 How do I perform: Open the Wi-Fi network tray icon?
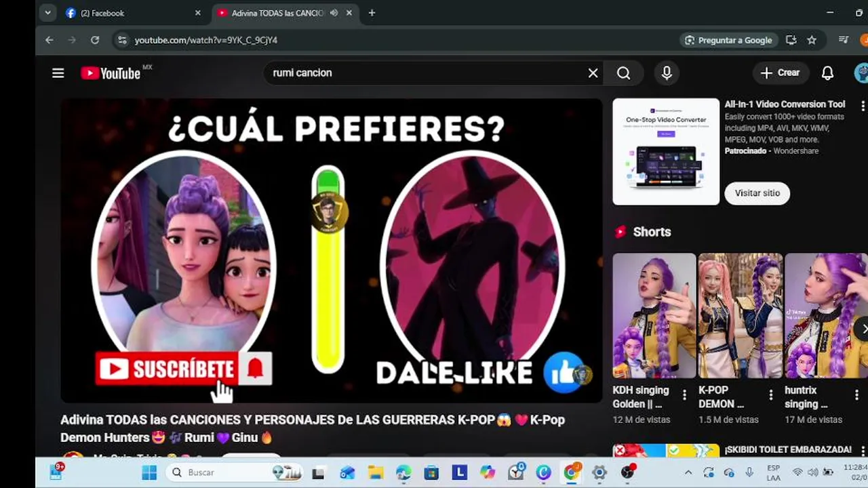click(x=797, y=472)
